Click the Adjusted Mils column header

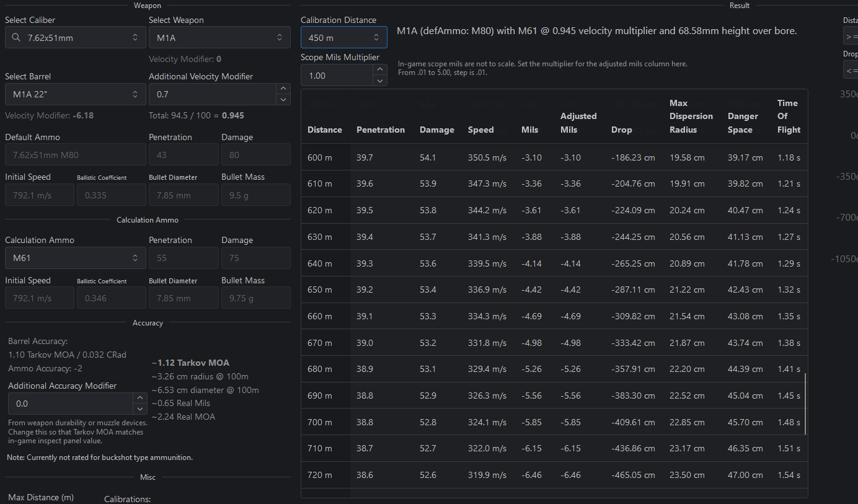coord(578,123)
